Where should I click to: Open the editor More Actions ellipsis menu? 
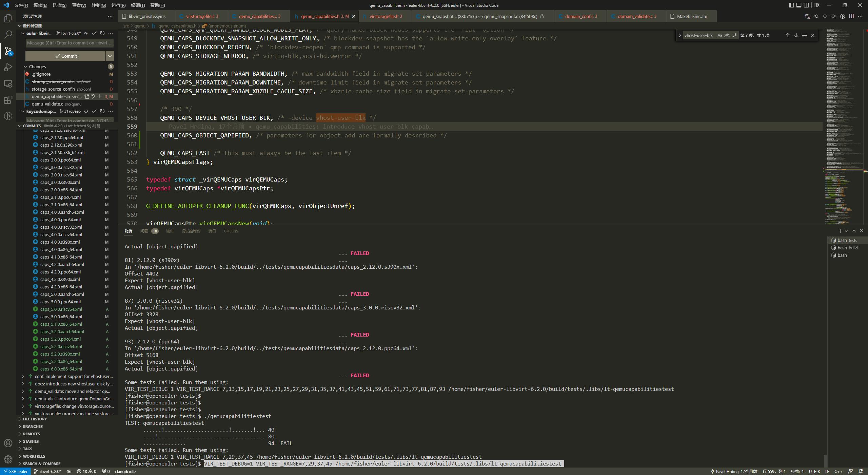(x=860, y=16)
